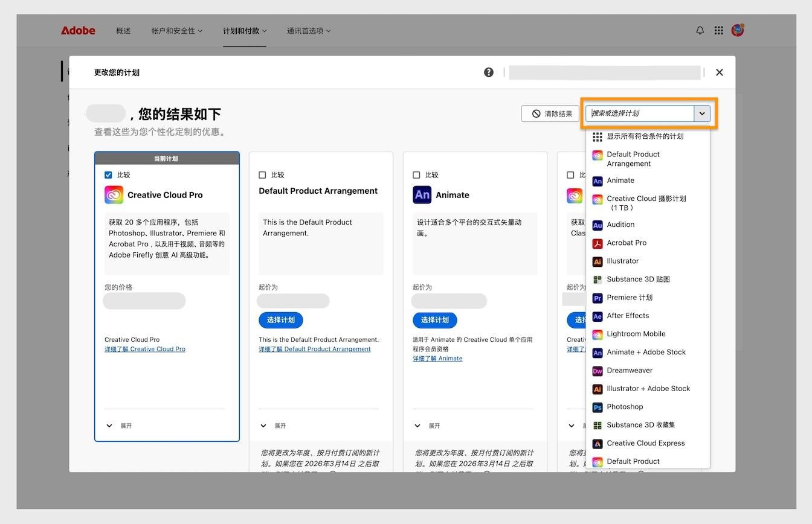The width and height of the screenshot is (812, 524).
Task: Click the help question mark icon
Action: (x=489, y=72)
